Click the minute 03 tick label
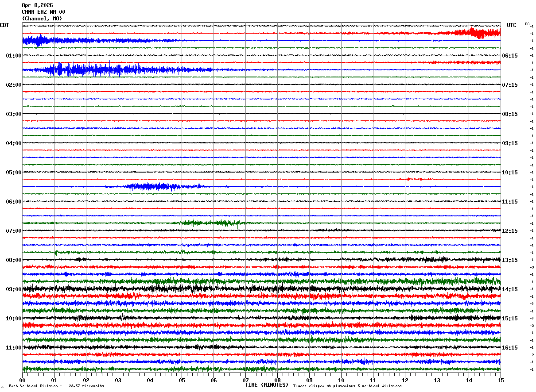The height and width of the screenshot is (392, 536). click(x=118, y=380)
